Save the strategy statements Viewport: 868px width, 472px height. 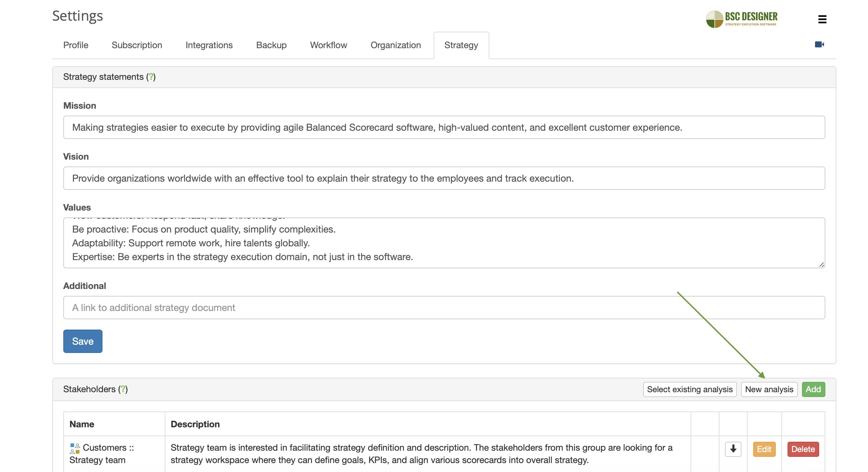[x=83, y=341]
